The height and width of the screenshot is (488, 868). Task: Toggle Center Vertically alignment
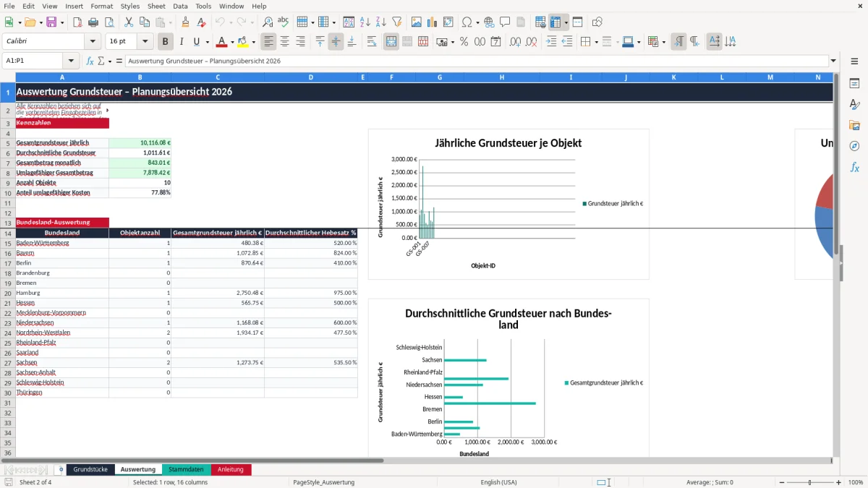pyautogui.click(x=336, y=42)
